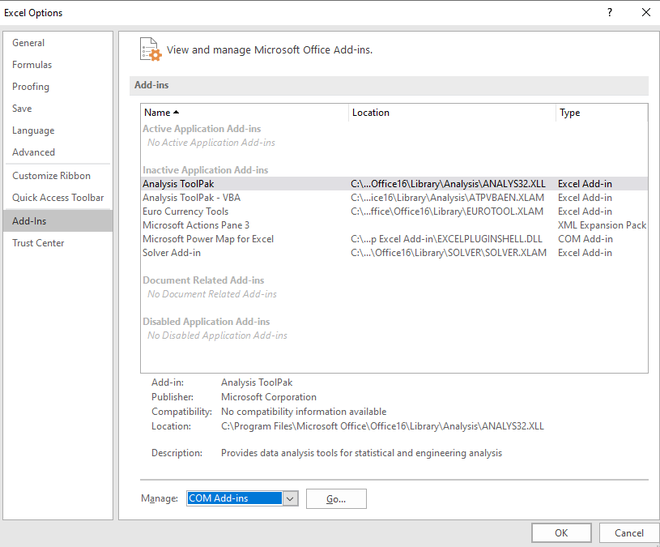Open the Manage COM Add-ins dropdown arrow
Image resolution: width=660 pixels, height=547 pixels.
(290, 499)
